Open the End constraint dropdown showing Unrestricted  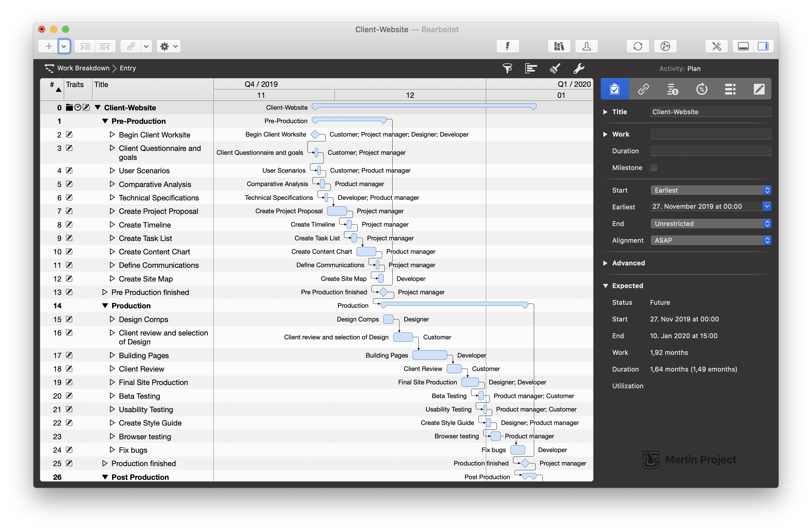tap(711, 224)
